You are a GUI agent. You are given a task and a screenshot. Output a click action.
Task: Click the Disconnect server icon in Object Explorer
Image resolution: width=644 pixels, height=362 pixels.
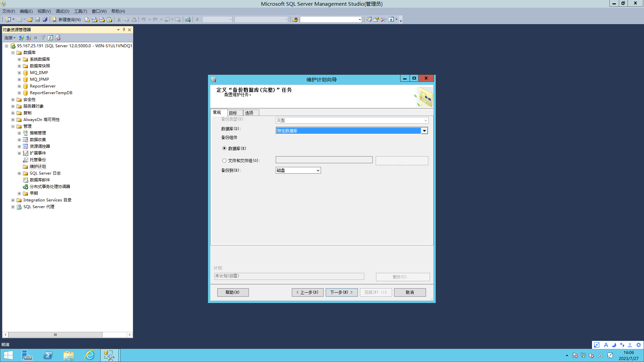click(29, 38)
